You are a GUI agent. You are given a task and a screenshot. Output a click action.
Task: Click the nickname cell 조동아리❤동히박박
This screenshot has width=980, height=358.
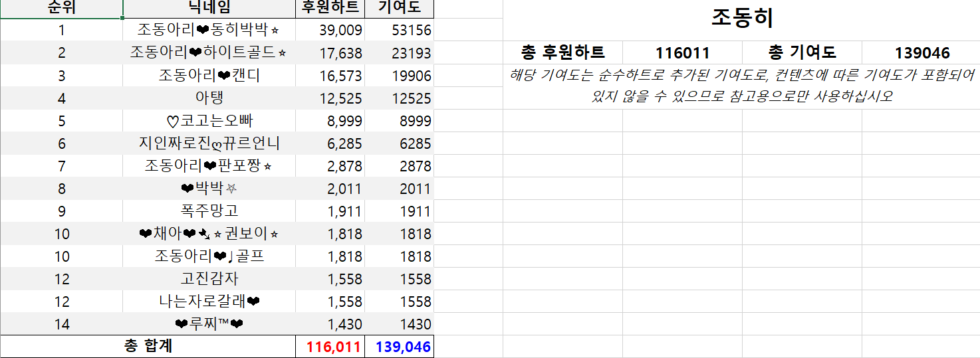[209, 30]
